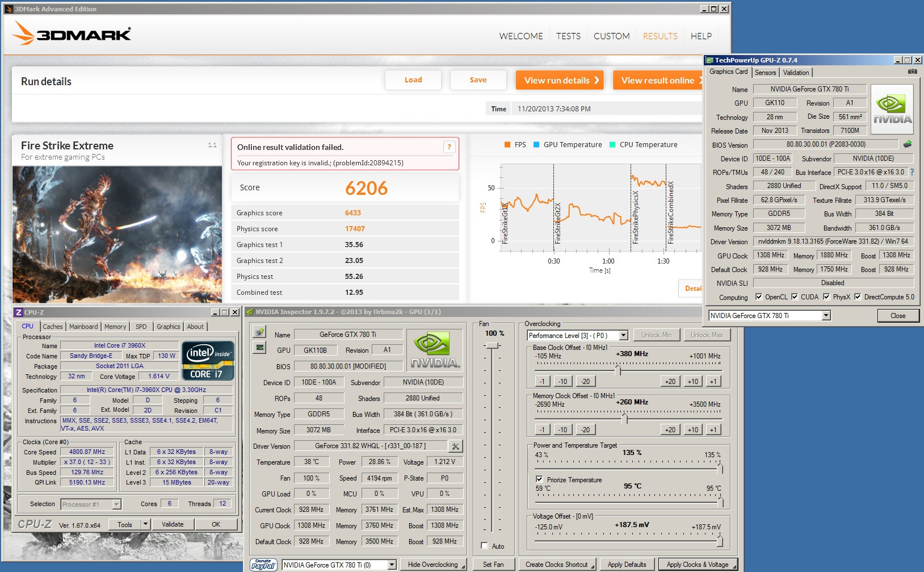Click Base Clock Offset -1 stepper
The width and height of the screenshot is (924, 572).
[x=542, y=381]
